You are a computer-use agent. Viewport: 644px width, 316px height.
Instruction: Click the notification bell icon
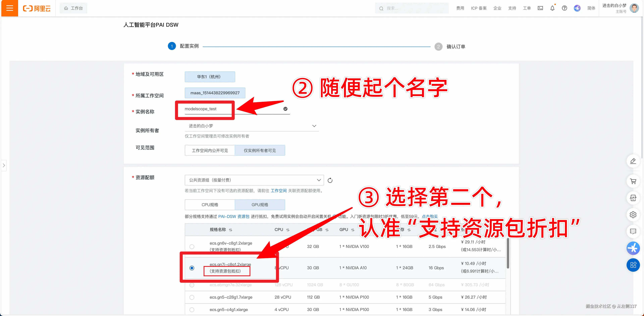tap(552, 8)
